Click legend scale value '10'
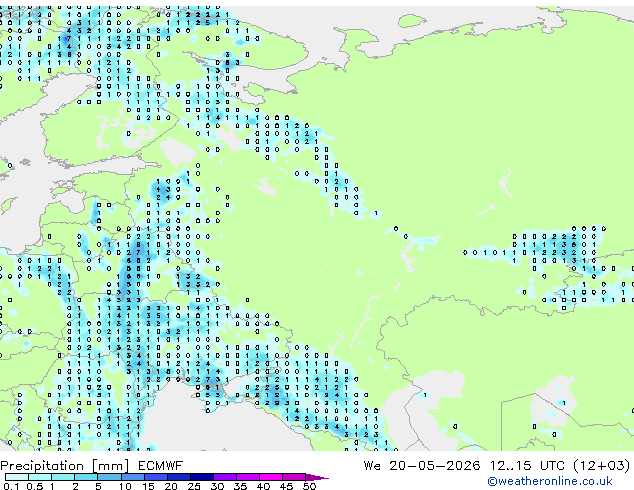The width and height of the screenshot is (634, 490). [125, 486]
